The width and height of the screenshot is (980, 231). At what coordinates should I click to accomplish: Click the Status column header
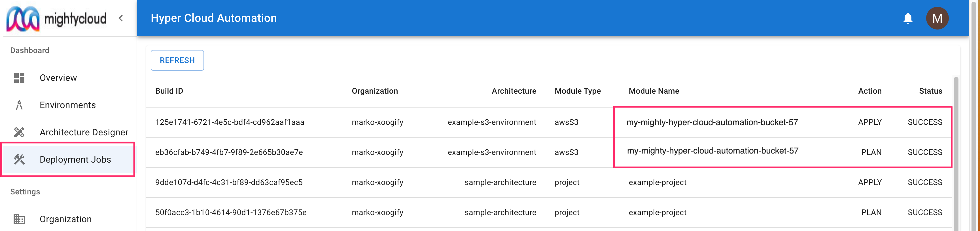[x=930, y=91]
